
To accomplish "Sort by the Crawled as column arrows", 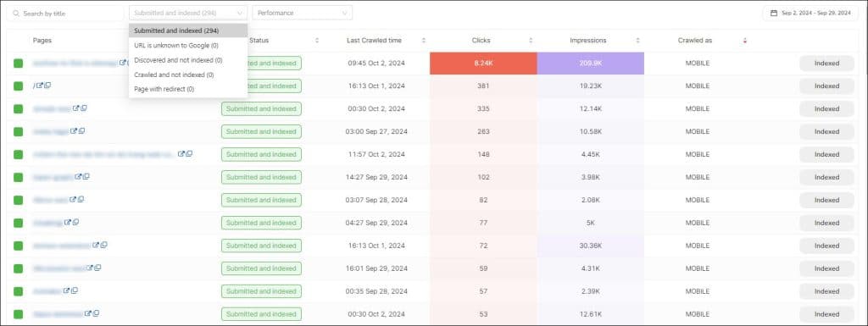I will (744, 41).
